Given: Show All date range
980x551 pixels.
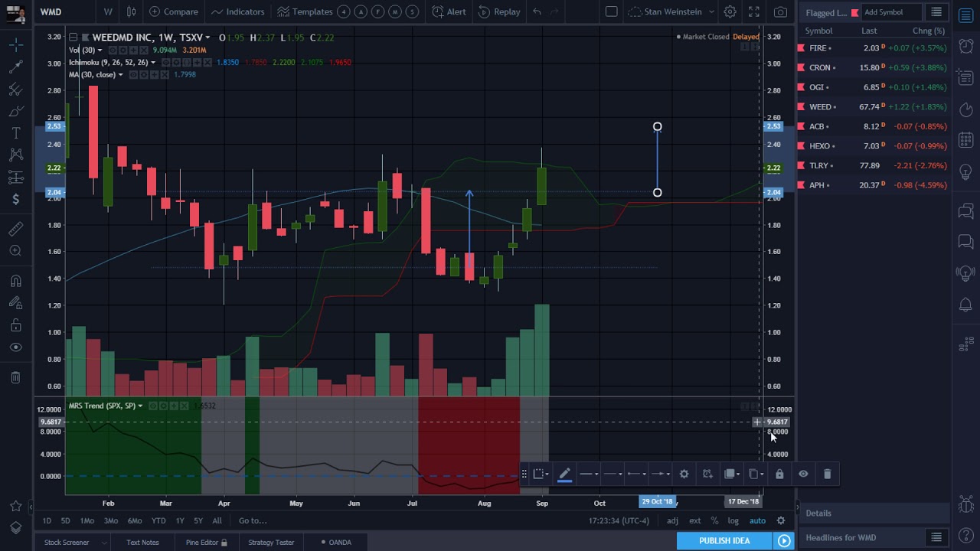Looking at the screenshot, I should 217,520.
